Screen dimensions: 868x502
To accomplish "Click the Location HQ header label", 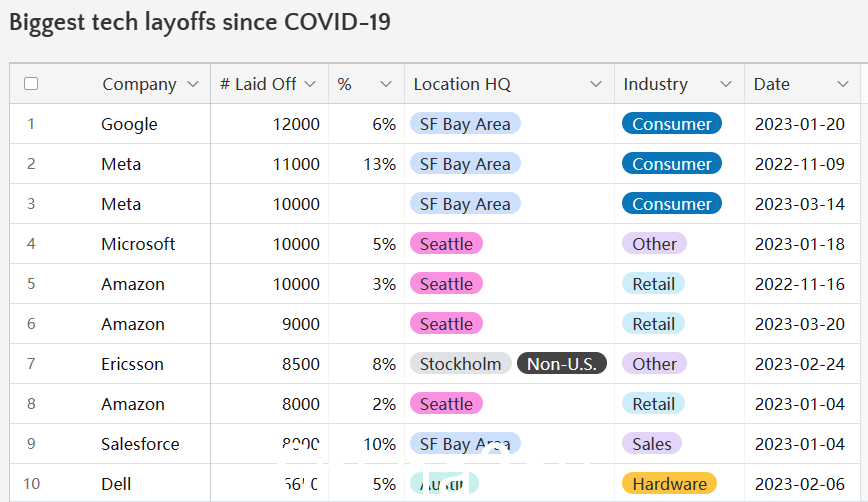I will click(x=462, y=84).
